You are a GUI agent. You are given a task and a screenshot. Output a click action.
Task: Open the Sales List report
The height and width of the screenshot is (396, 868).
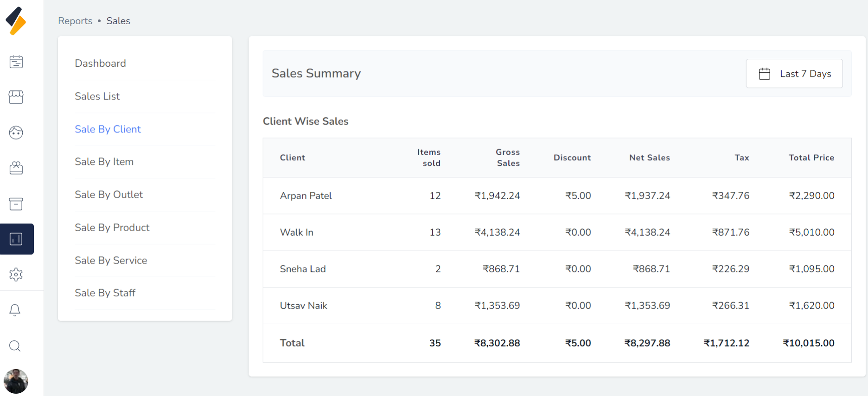coord(97,96)
